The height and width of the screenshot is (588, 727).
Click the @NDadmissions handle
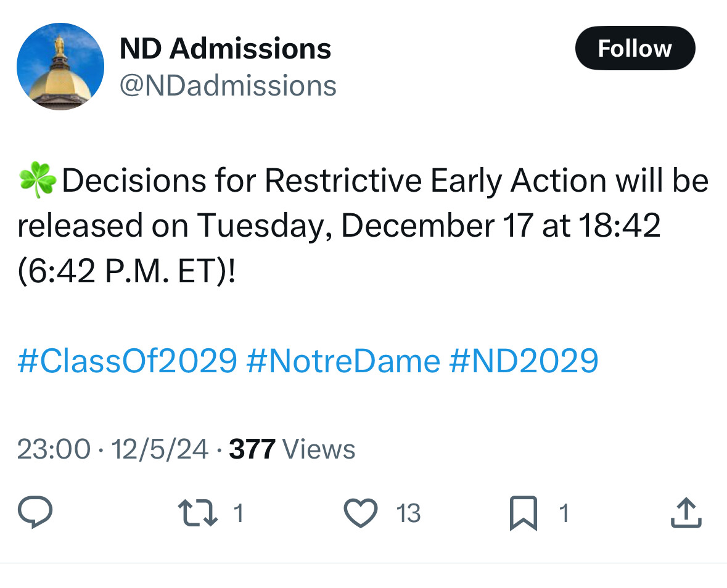tap(228, 86)
